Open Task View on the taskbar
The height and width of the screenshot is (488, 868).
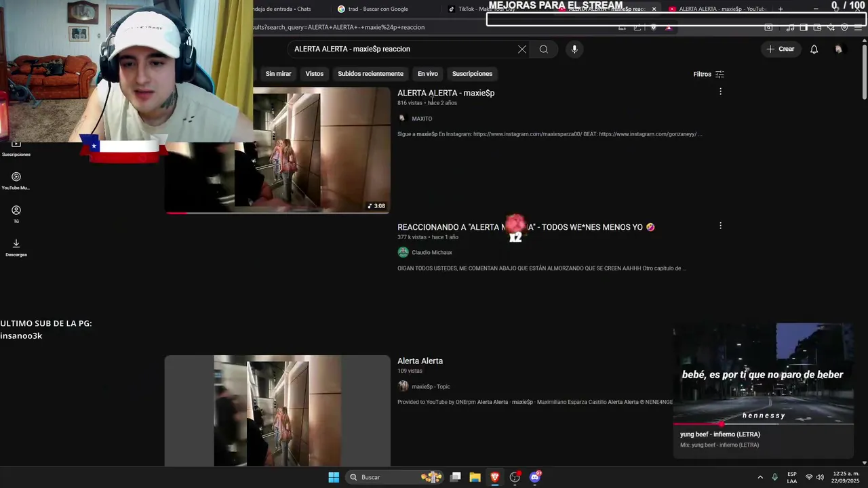456,477
